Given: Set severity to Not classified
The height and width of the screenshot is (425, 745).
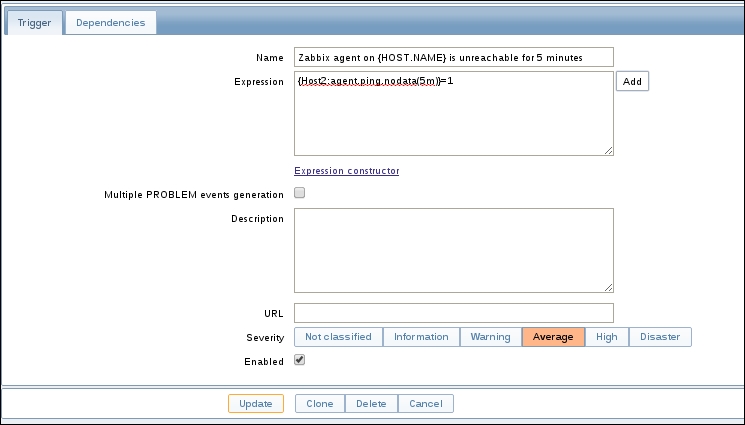Looking at the screenshot, I should pos(338,337).
